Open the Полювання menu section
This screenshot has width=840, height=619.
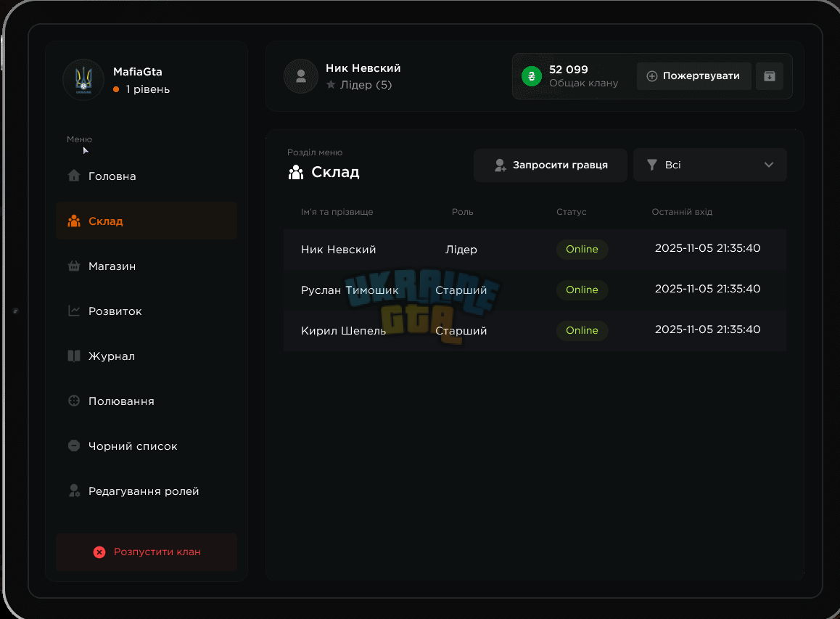click(x=147, y=401)
